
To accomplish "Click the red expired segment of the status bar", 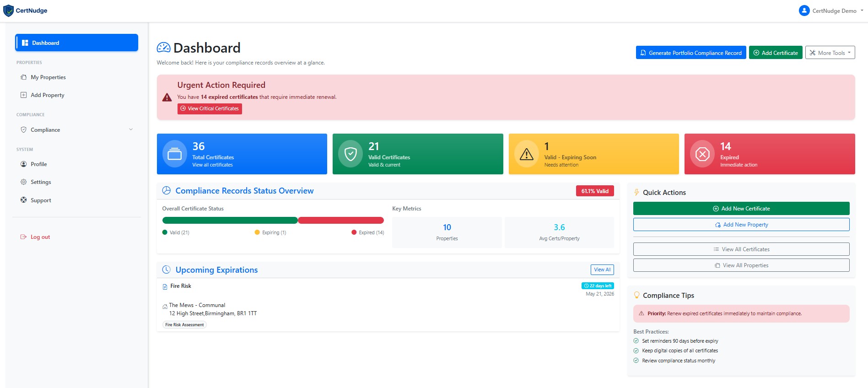I will tap(341, 220).
